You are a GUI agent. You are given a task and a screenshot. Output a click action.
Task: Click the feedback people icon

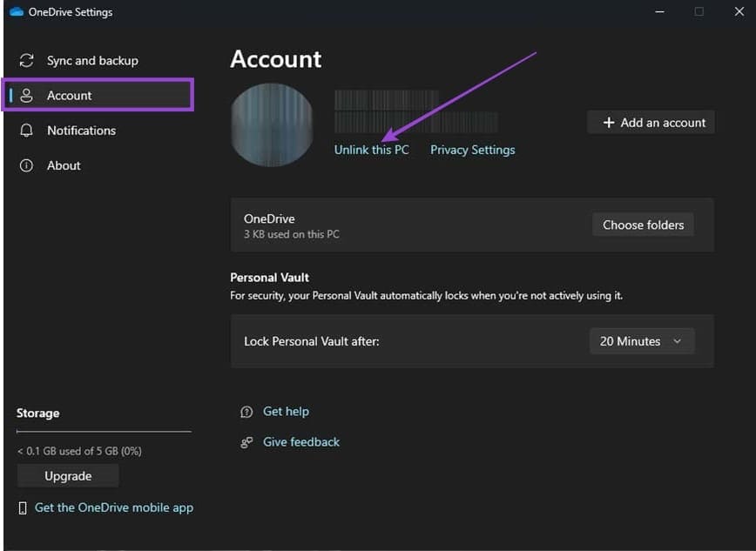pos(246,442)
